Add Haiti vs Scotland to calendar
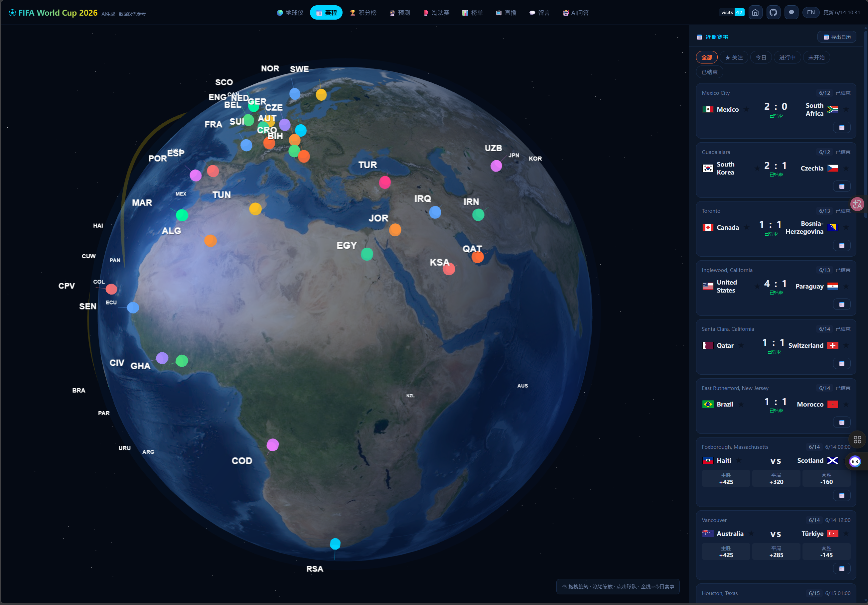 click(841, 495)
